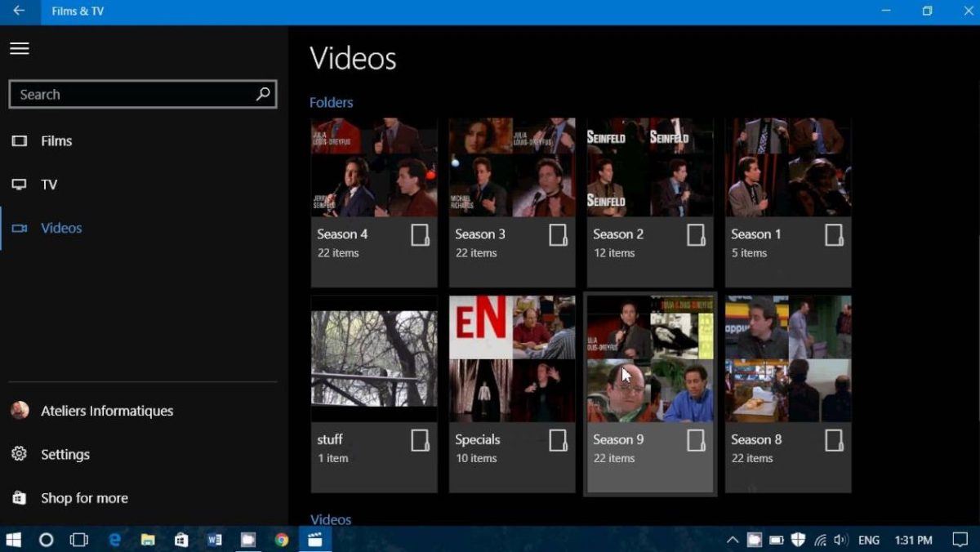The width and height of the screenshot is (980, 552).
Task: Open the Ateliers Informatiques account avatar
Action: 20,411
